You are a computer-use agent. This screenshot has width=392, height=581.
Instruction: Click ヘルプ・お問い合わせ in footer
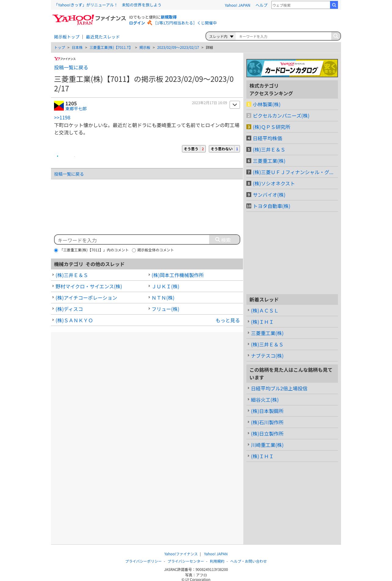pyautogui.click(x=249, y=561)
